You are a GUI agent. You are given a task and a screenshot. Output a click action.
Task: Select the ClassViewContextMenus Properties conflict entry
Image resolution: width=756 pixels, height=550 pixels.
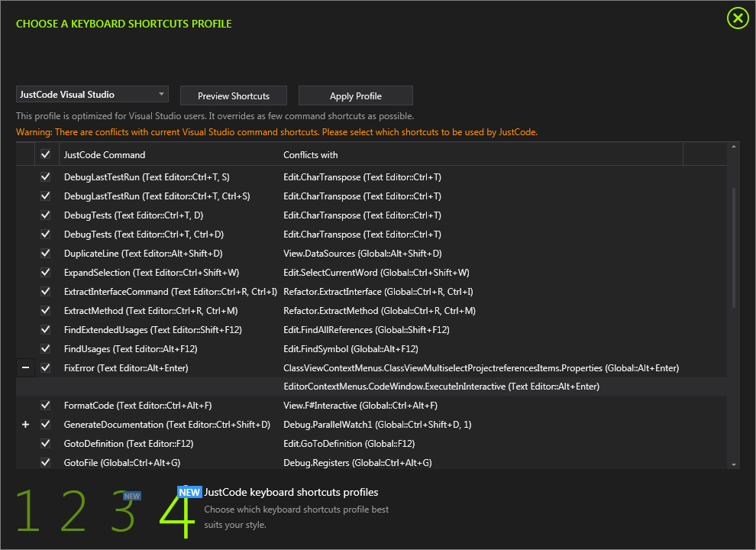[481, 368]
